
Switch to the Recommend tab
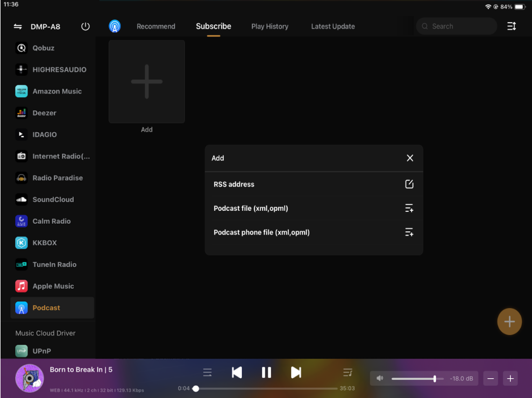[156, 26]
